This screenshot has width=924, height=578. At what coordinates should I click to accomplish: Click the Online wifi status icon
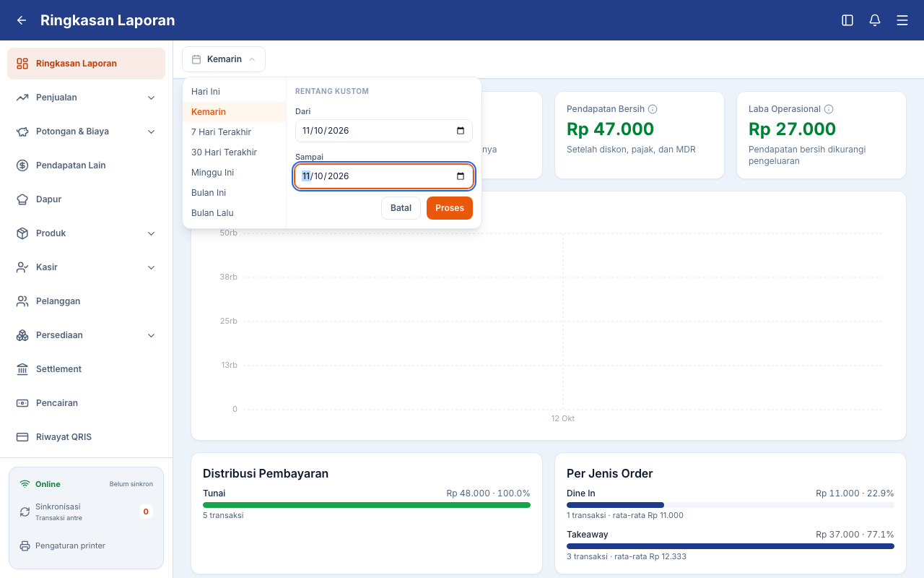click(25, 484)
